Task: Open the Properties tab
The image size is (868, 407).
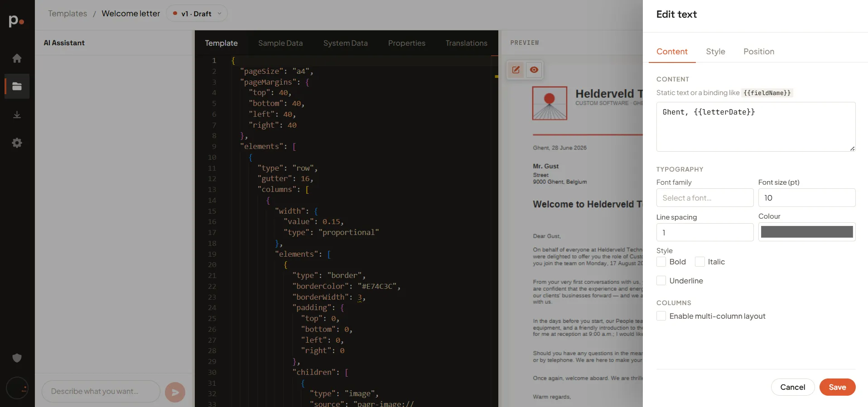Action: [x=407, y=43]
